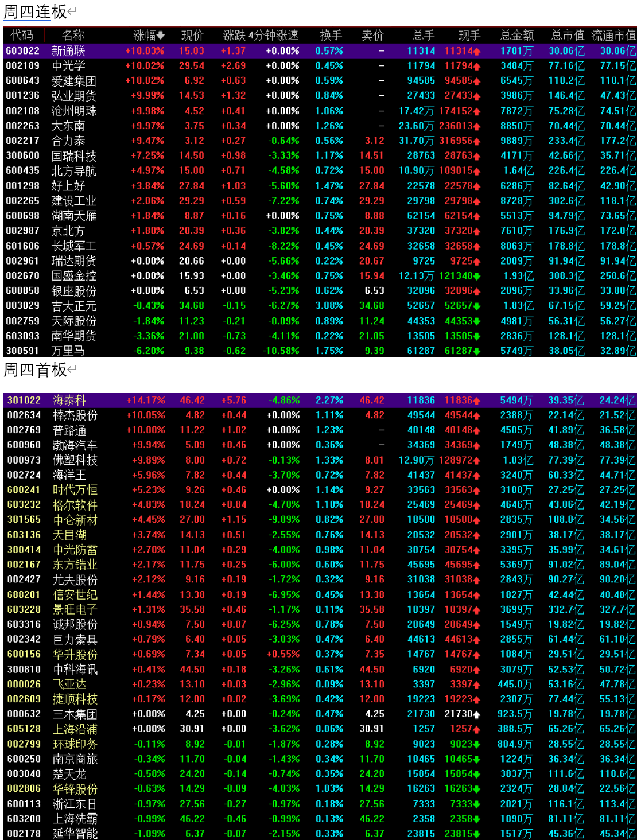
Task: Click stock name 沧州明珠
Action: pos(73,111)
